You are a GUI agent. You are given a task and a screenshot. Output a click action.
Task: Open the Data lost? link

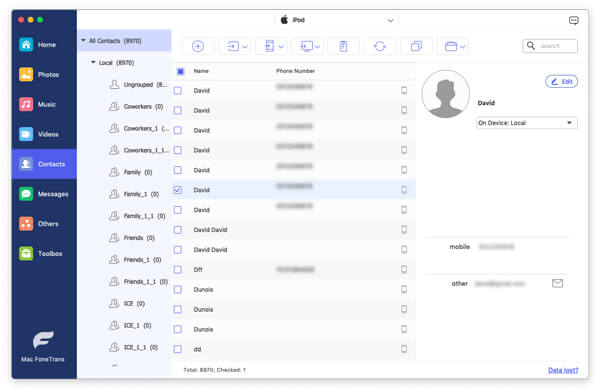click(x=563, y=370)
